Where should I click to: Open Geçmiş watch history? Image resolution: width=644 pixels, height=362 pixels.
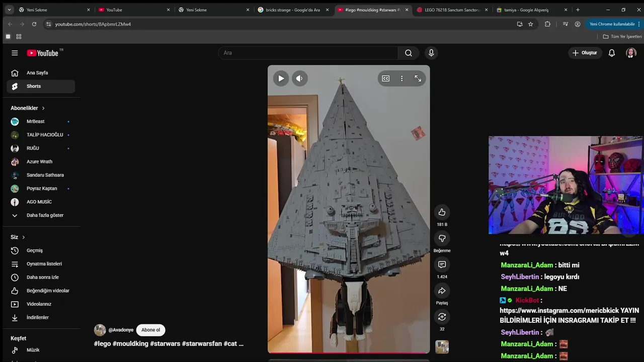(x=41, y=250)
